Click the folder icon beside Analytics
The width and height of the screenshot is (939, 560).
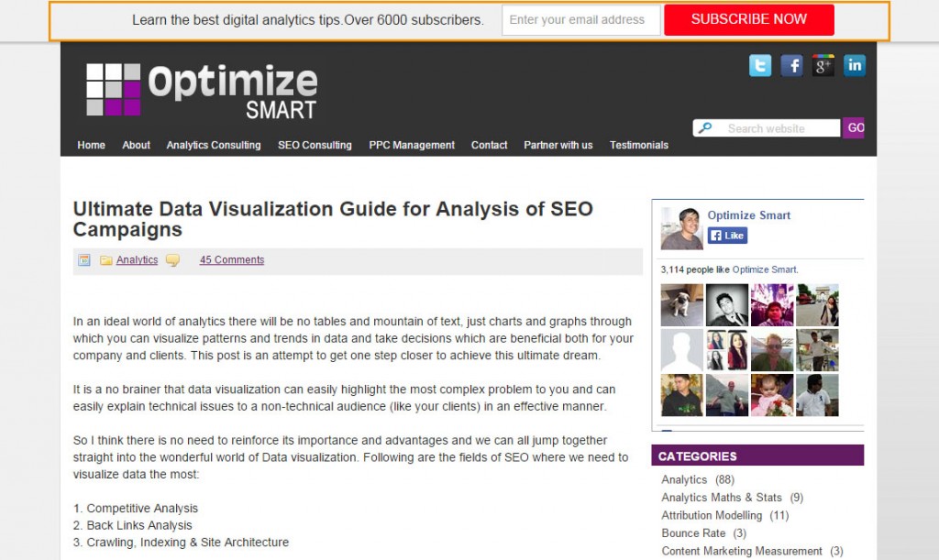tap(106, 260)
